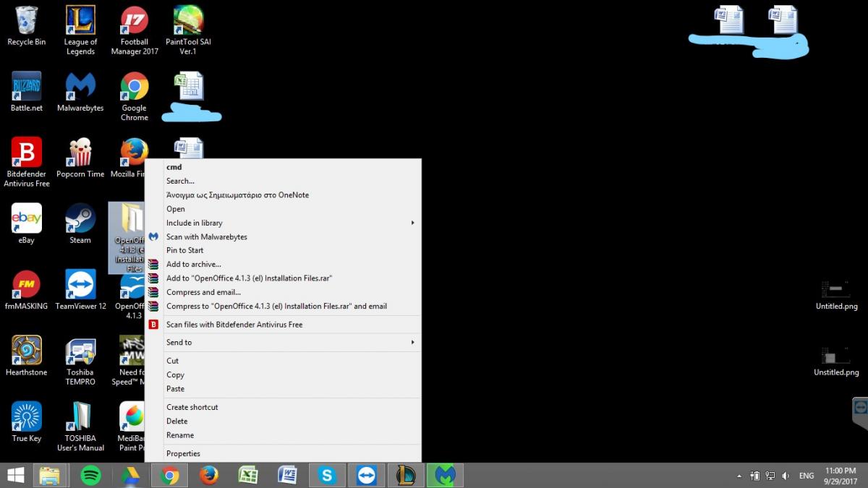Open Skype from the taskbar
868x488 pixels.
327,475
